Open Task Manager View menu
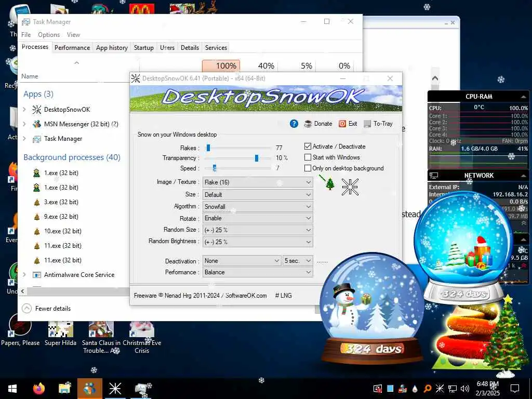 73,35
